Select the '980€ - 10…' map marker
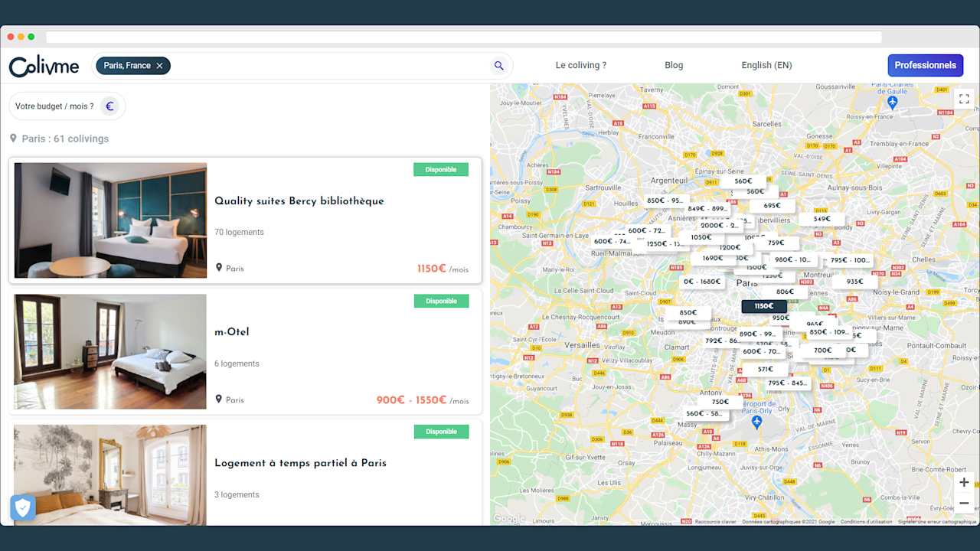The width and height of the screenshot is (980, 551). pyautogui.click(x=793, y=260)
